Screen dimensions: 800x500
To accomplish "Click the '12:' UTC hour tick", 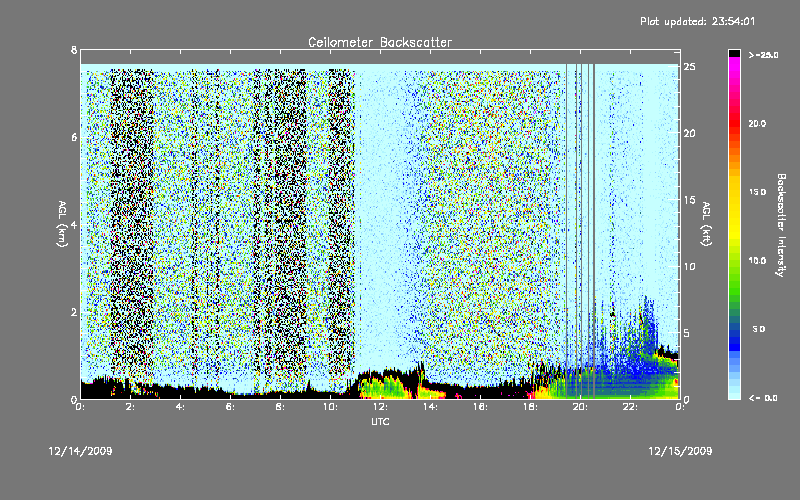I will [380, 407].
